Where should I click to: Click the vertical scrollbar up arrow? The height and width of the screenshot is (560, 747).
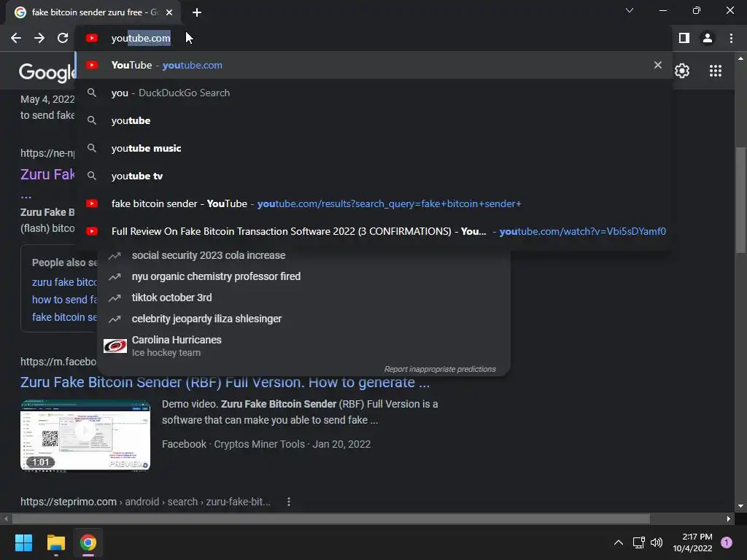(x=740, y=58)
